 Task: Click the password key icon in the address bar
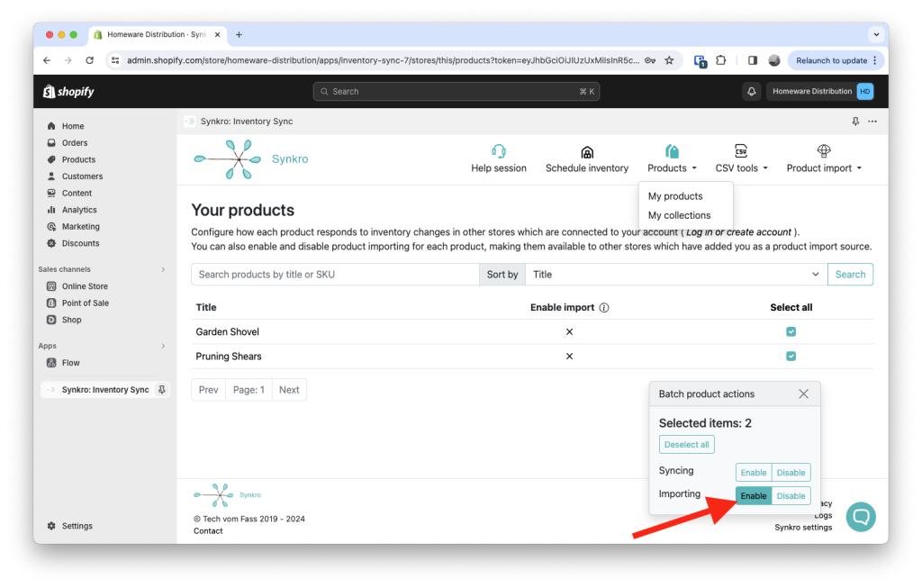pyautogui.click(x=650, y=60)
